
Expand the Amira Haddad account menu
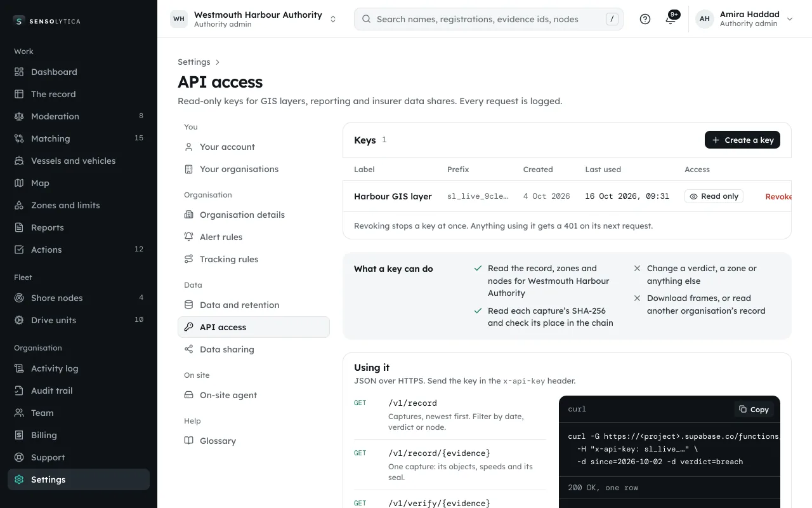744,19
